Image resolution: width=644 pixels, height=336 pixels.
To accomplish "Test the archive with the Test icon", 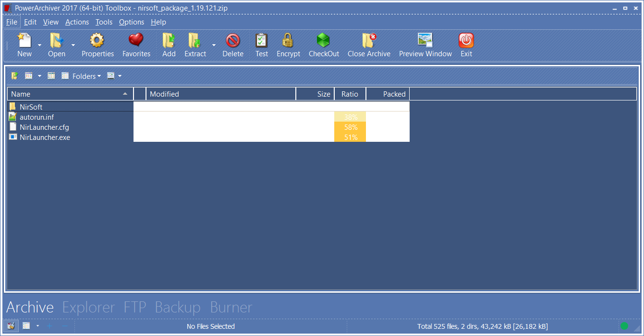I will point(262,40).
